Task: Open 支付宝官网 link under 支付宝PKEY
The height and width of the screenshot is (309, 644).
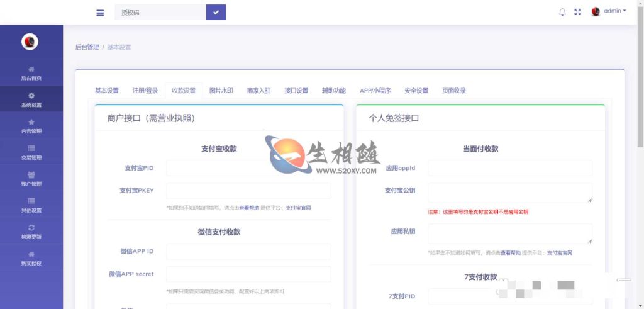Action: (298, 208)
